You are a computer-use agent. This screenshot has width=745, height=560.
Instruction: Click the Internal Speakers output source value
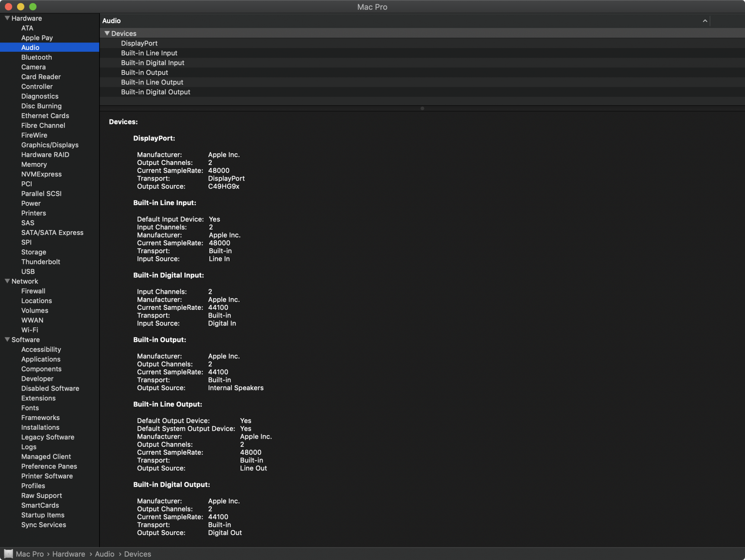click(236, 388)
